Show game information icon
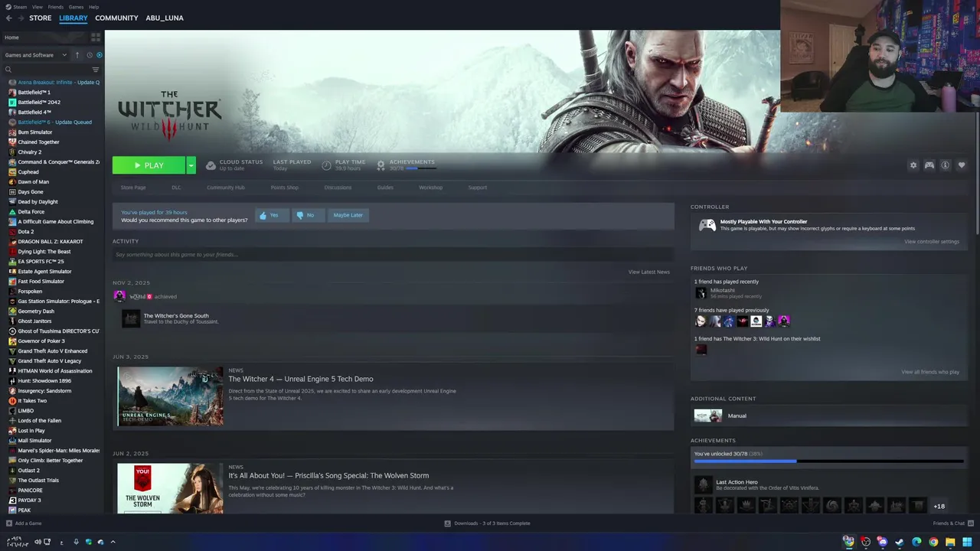 pyautogui.click(x=946, y=165)
